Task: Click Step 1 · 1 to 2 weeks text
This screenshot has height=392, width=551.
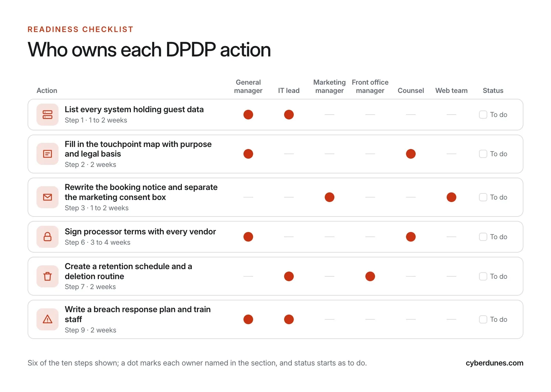Action: pyautogui.click(x=96, y=120)
